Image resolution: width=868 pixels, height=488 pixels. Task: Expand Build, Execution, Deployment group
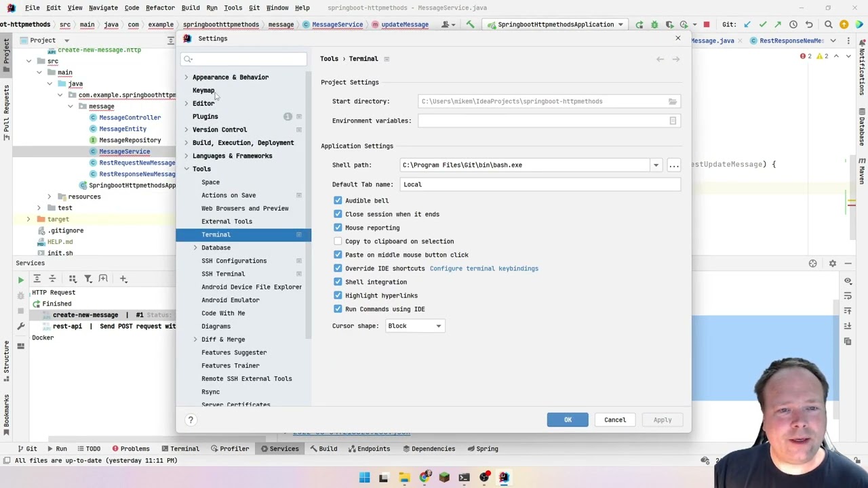[x=186, y=143]
